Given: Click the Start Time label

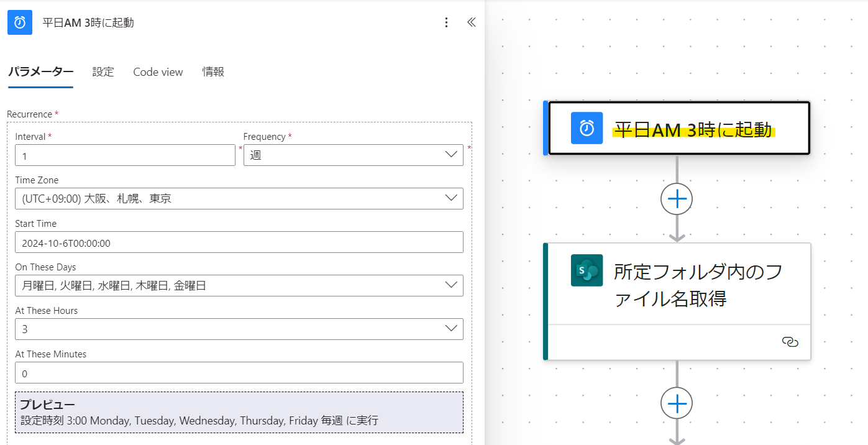Looking at the screenshot, I should pyautogui.click(x=35, y=224).
